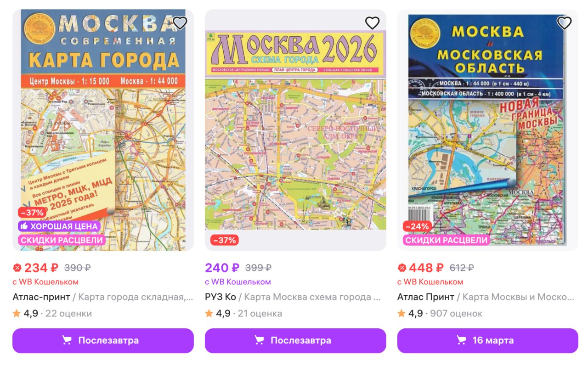Image resolution: width=588 pixels, height=366 pixels.
Task: Open the РУЗ Ко product title link
Action: coord(293,297)
